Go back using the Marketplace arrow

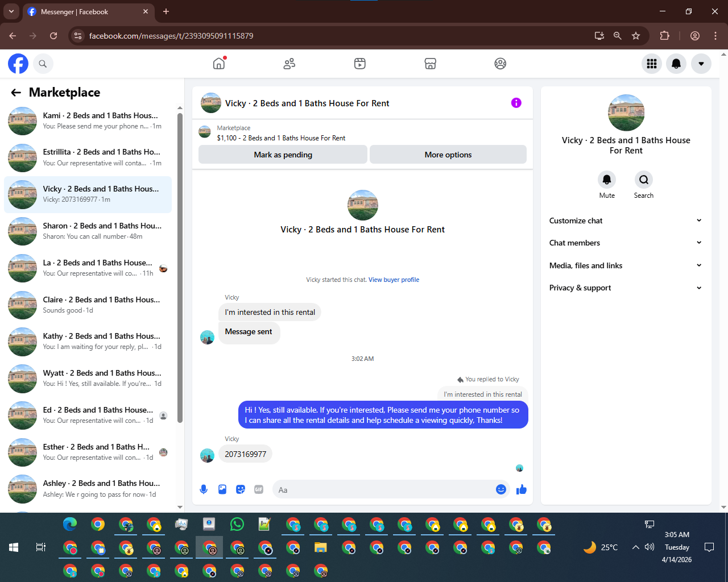[x=16, y=93]
